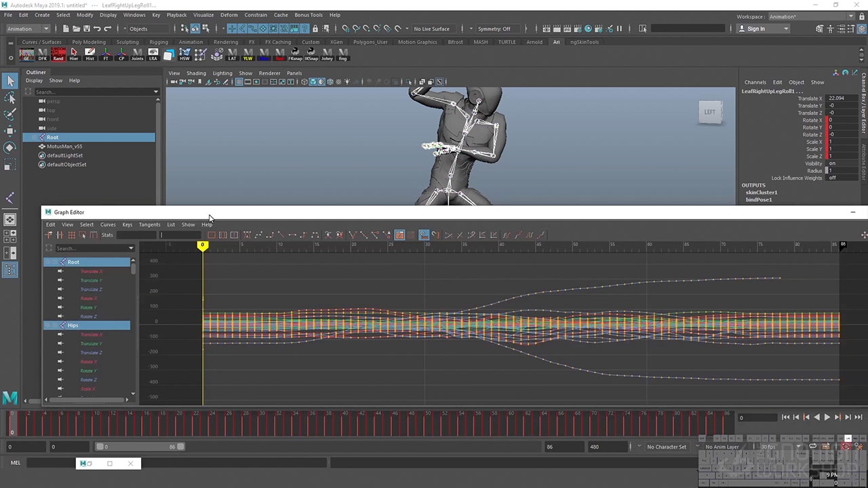Click the Joints shelf button
The height and width of the screenshot is (488, 868).
(137, 54)
